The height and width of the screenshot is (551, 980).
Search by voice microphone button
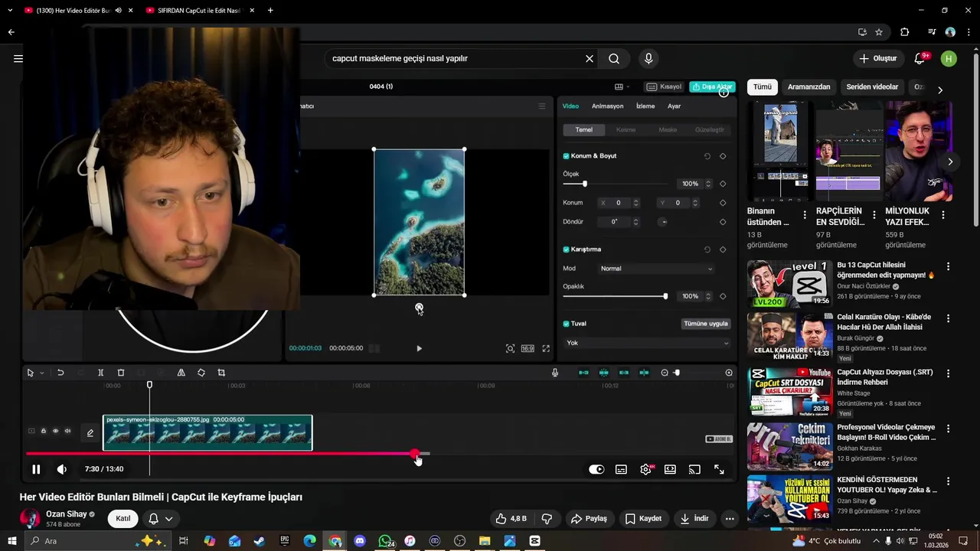pos(648,58)
